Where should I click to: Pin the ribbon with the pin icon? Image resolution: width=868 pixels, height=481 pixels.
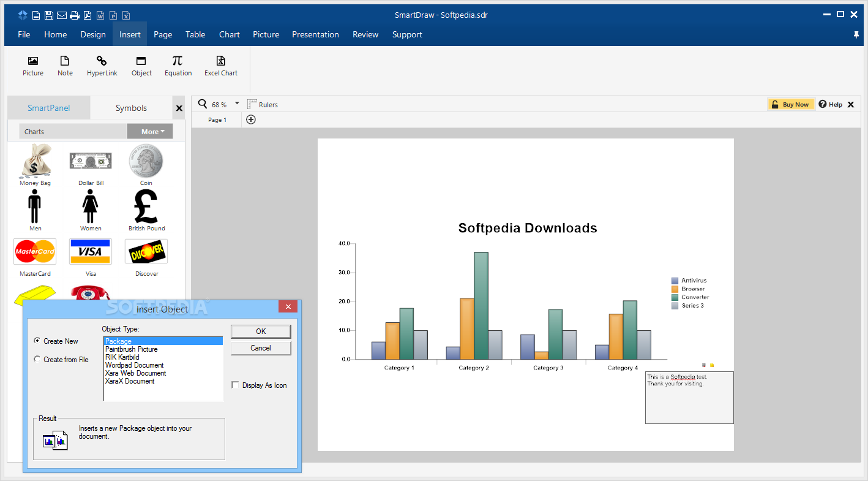coord(856,35)
